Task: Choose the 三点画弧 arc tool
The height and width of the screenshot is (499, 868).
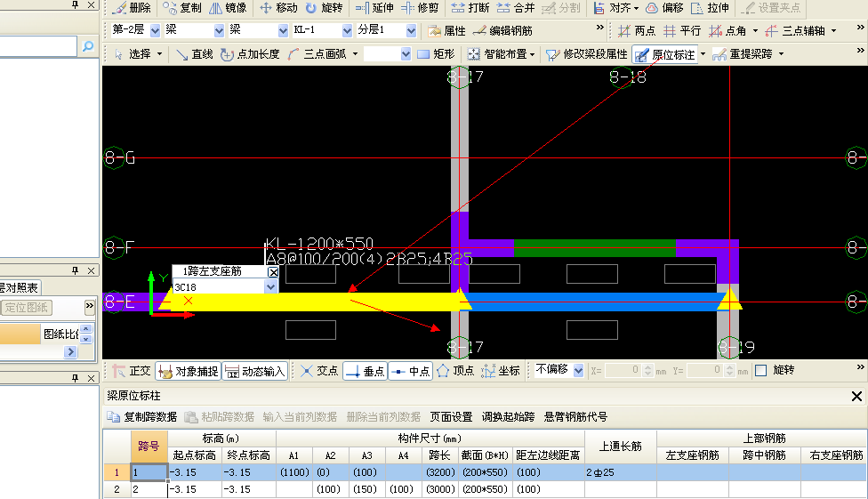Action: point(317,54)
